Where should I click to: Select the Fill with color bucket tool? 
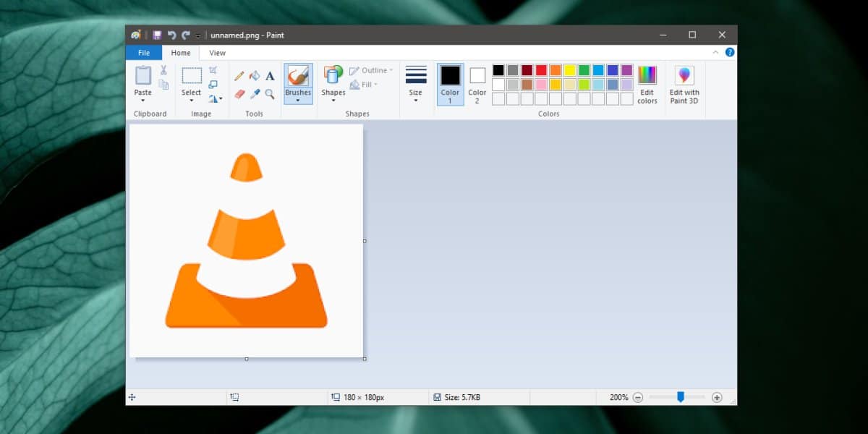tap(255, 76)
